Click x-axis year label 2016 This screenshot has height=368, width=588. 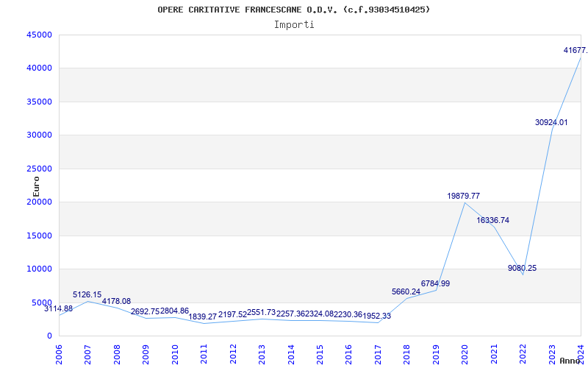click(348, 355)
